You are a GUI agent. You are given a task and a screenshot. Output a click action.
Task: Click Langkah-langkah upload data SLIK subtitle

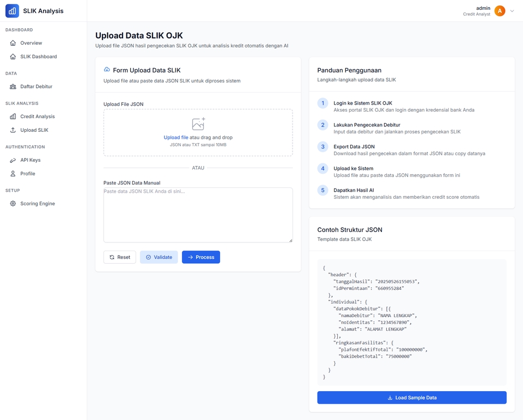[x=356, y=80]
